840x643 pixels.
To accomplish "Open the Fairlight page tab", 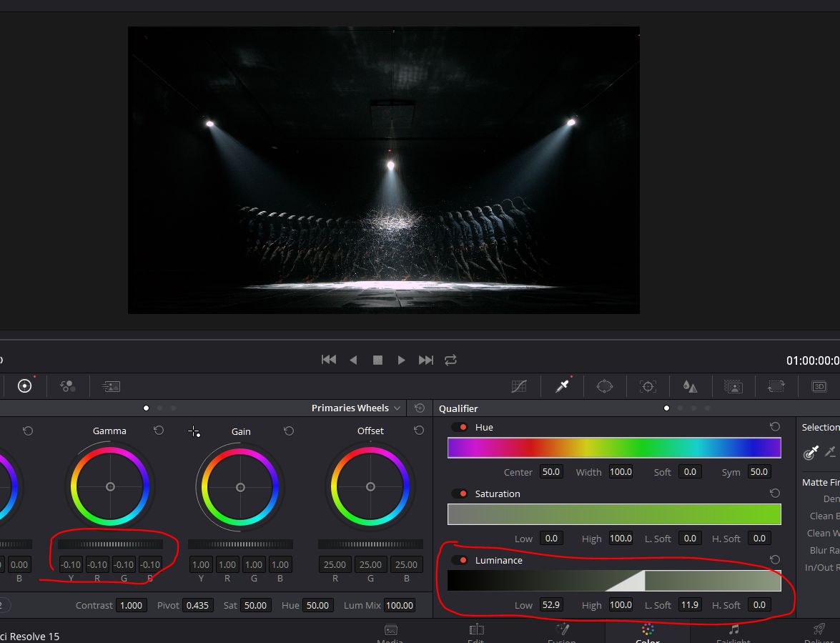I will pos(733,633).
